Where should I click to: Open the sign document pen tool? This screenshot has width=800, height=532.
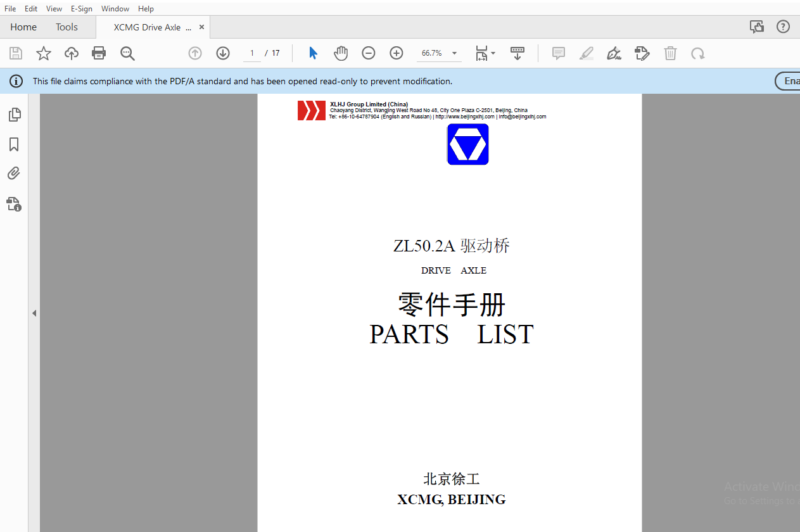coord(614,53)
